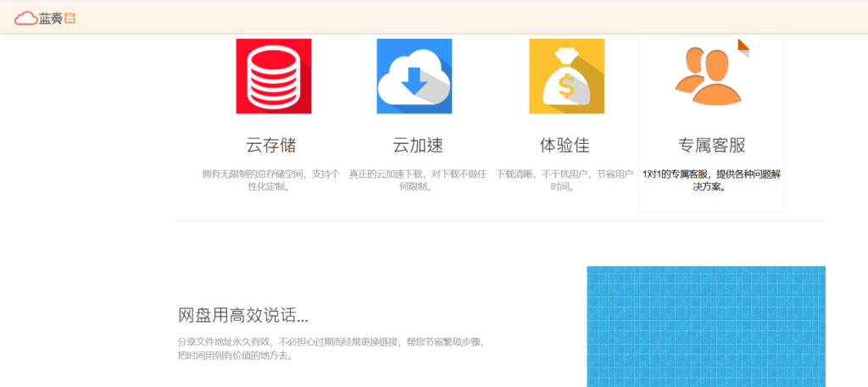The width and height of the screenshot is (868, 387).
Task: Select the 体验佳 heading
Action: (565, 146)
